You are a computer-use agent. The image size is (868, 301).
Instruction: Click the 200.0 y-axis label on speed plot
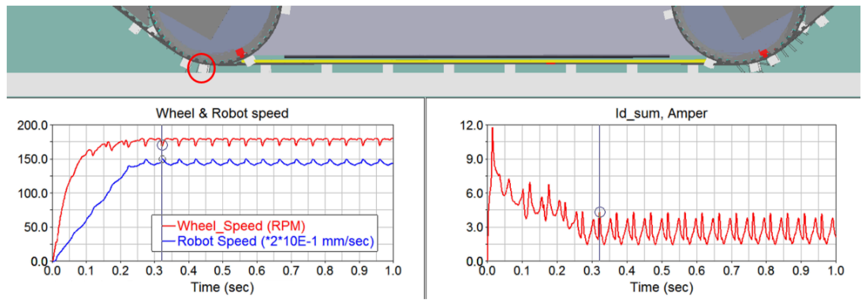(x=32, y=125)
